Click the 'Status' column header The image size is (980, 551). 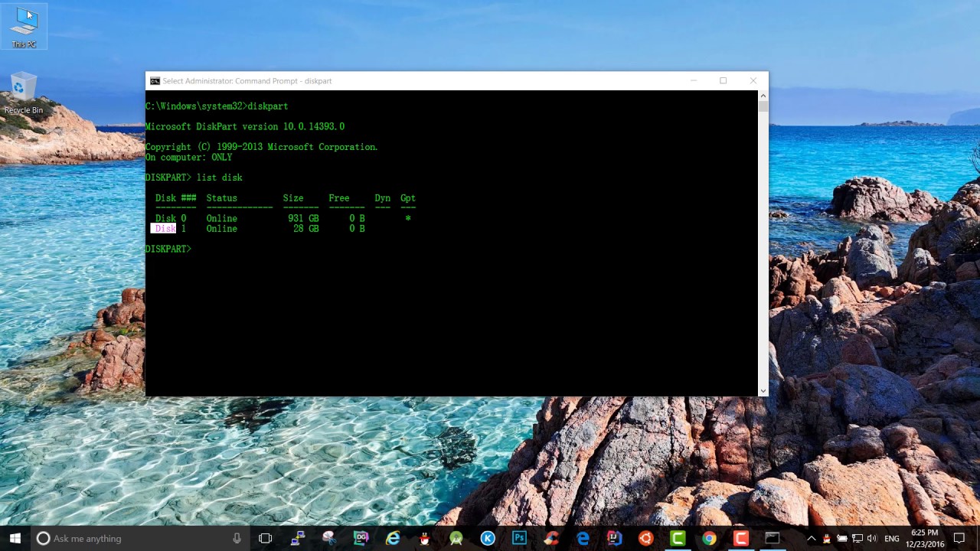coord(222,197)
